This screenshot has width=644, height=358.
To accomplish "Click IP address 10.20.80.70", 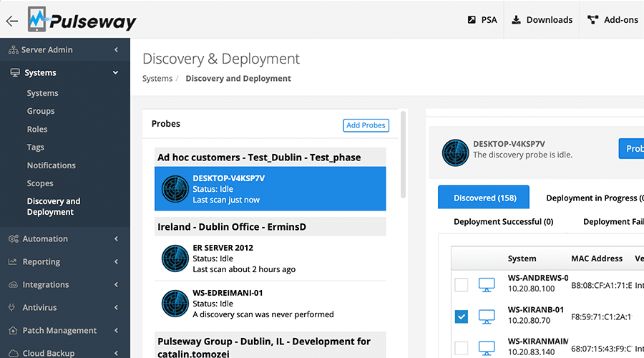I will pyautogui.click(x=529, y=321).
